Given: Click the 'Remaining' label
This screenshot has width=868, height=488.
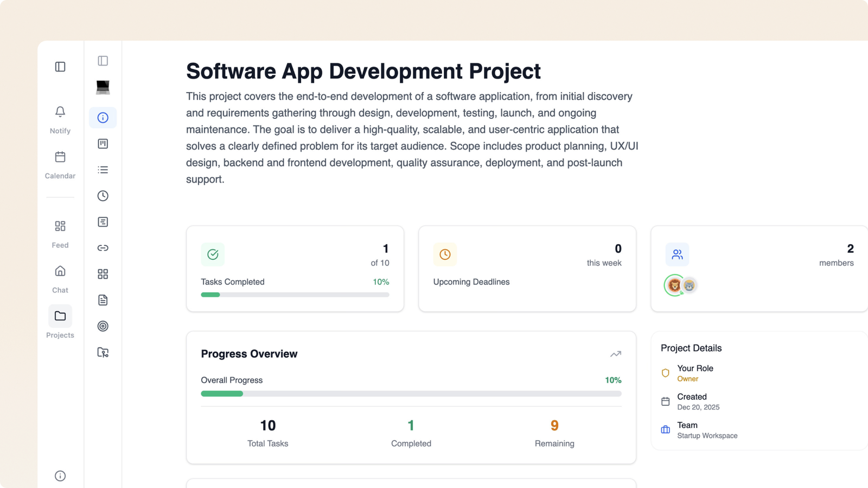Looking at the screenshot, I should point(554,444).
